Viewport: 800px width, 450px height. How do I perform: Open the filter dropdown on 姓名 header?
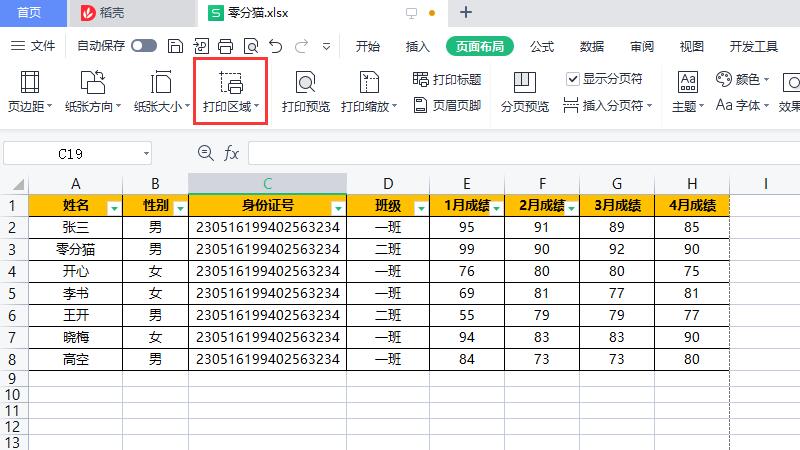pos(113,207)
